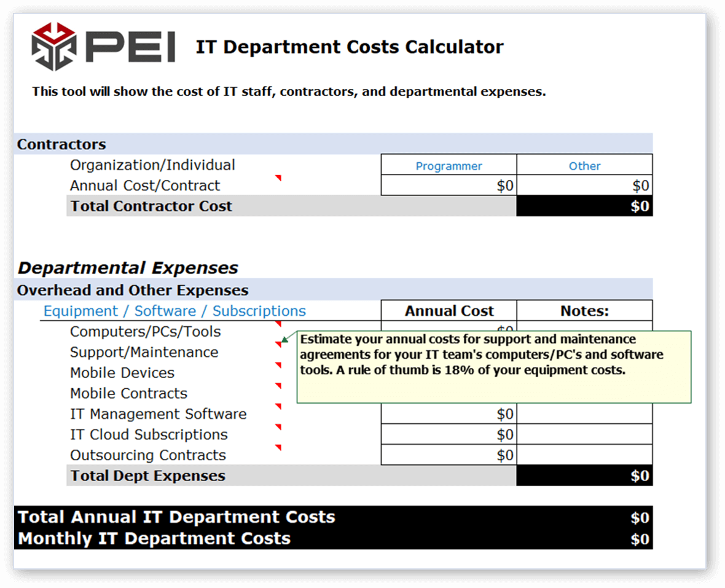Image resolution: width=725 pixels, height=588 pixels.
Task: Click the Mobile Devices row label
Action: (122, 372)
